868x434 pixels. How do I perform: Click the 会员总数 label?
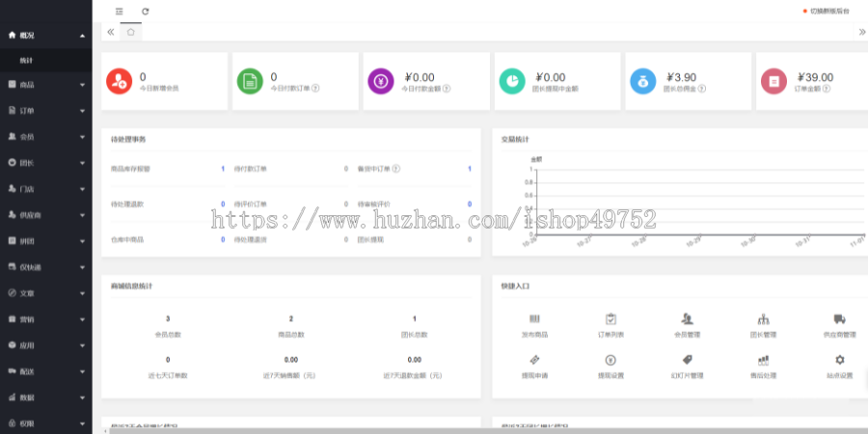[x=168, y=335]
